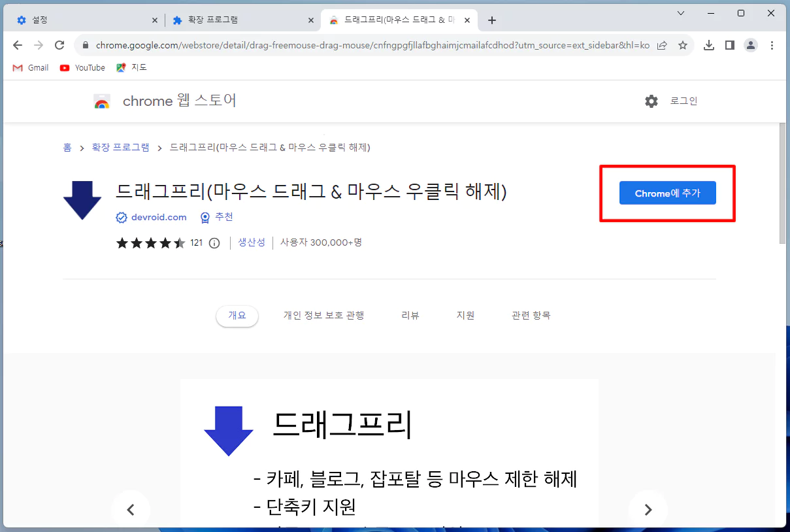The image size is (790, 532).
Task: Click the star rating of the extension
Action: coord(151,243)
